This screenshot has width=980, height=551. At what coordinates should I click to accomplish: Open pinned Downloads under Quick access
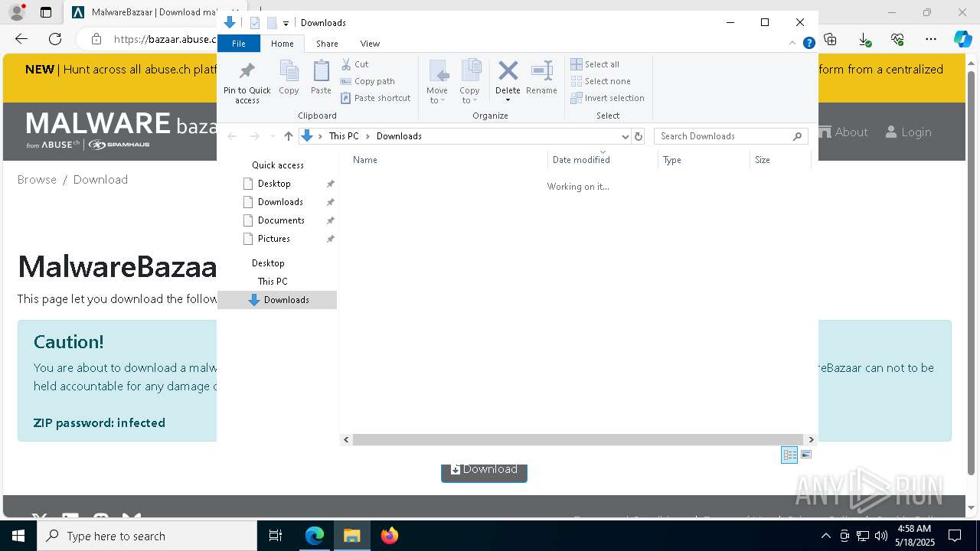280,202
